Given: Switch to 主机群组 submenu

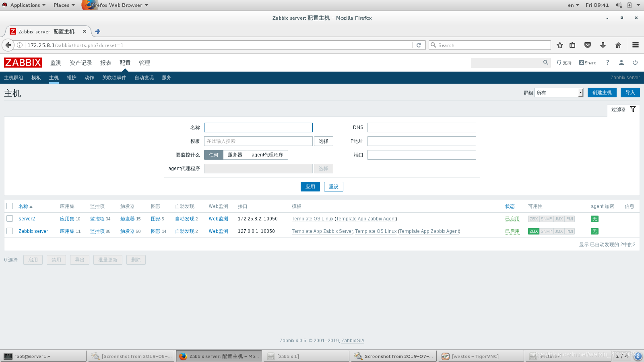Looking at the screenshot, I should tap(14, 78).
